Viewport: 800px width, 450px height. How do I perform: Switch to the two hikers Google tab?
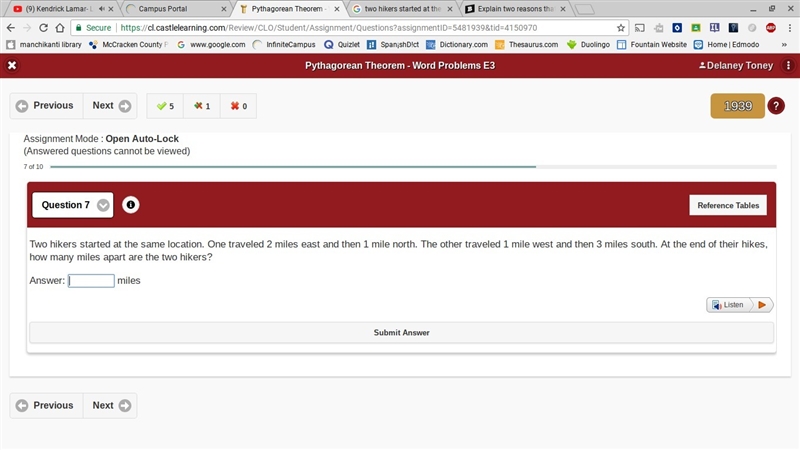[403, 9]
